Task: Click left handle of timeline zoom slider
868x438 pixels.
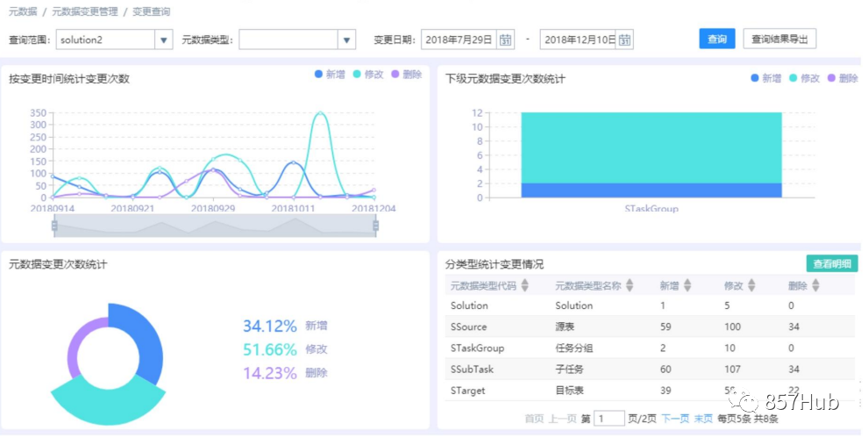Action: 54,226
